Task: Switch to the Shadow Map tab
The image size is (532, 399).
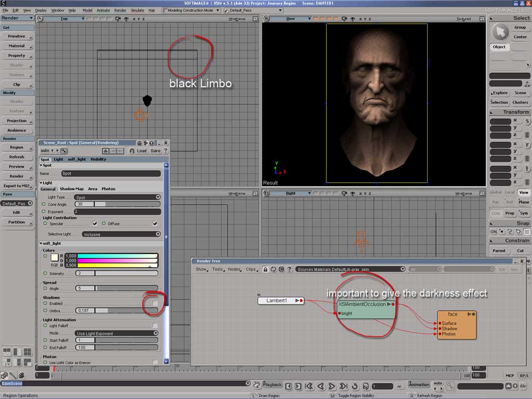Action: [x=72, y=189]
